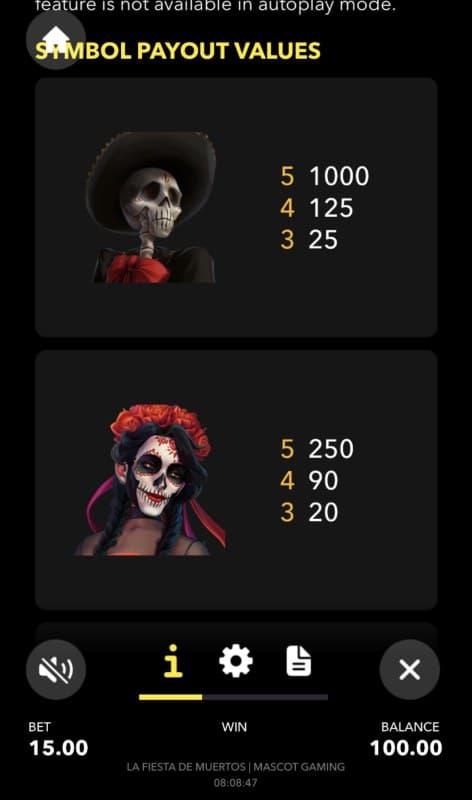
Task: Click the 1000 payout value
Action: [x=339, y=176]
